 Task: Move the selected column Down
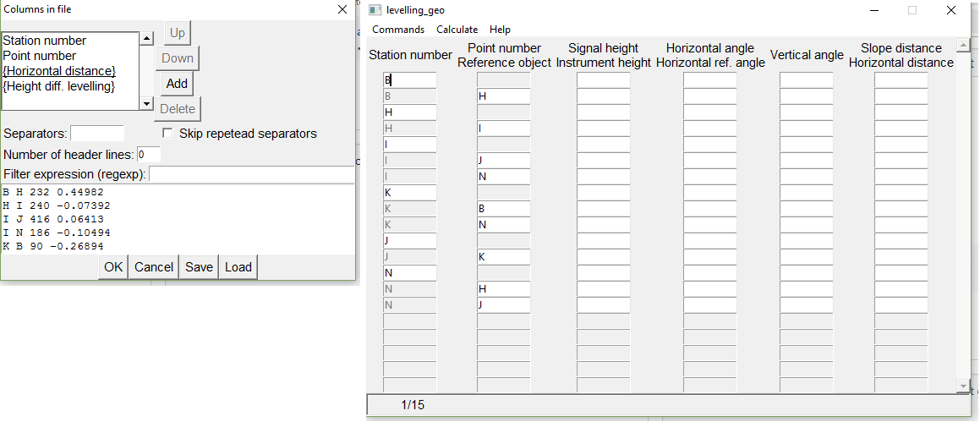[178, 58]
